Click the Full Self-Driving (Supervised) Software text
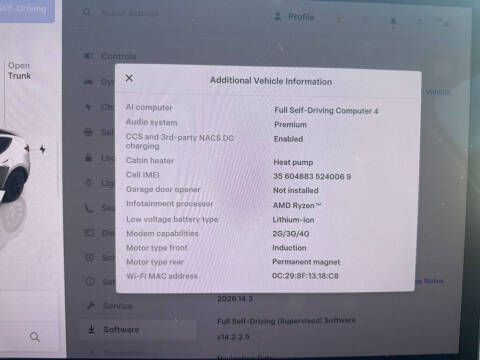 click(286, 321)
